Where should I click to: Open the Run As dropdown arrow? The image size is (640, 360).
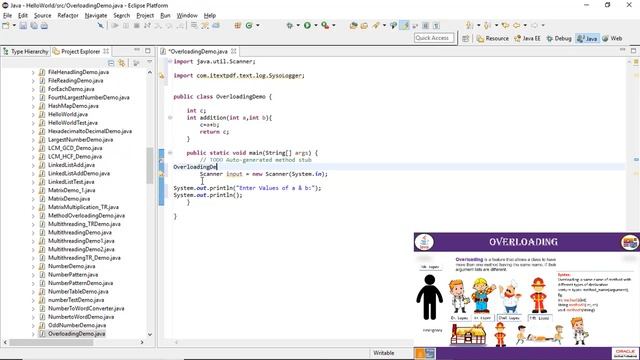tap(316, 25)
